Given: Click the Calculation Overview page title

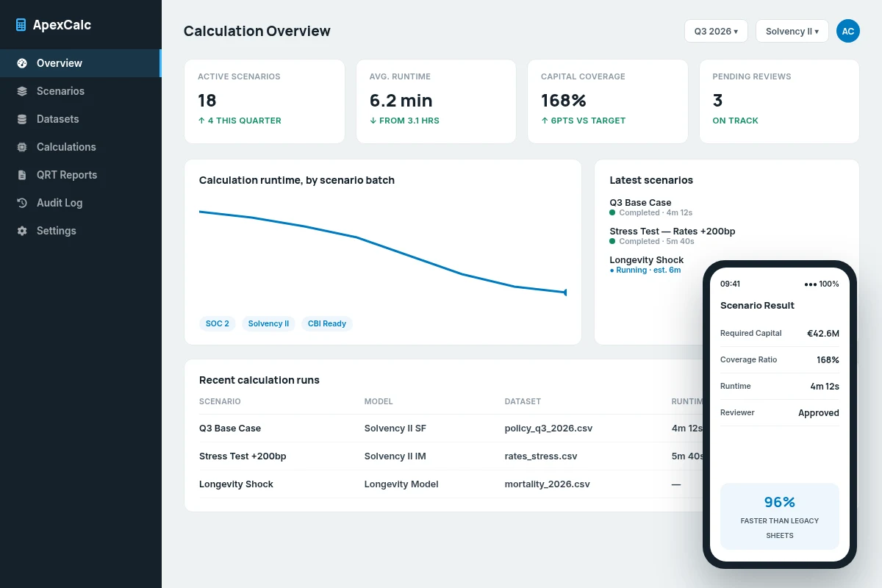Looking at the screenshot, I should point(257,31).
